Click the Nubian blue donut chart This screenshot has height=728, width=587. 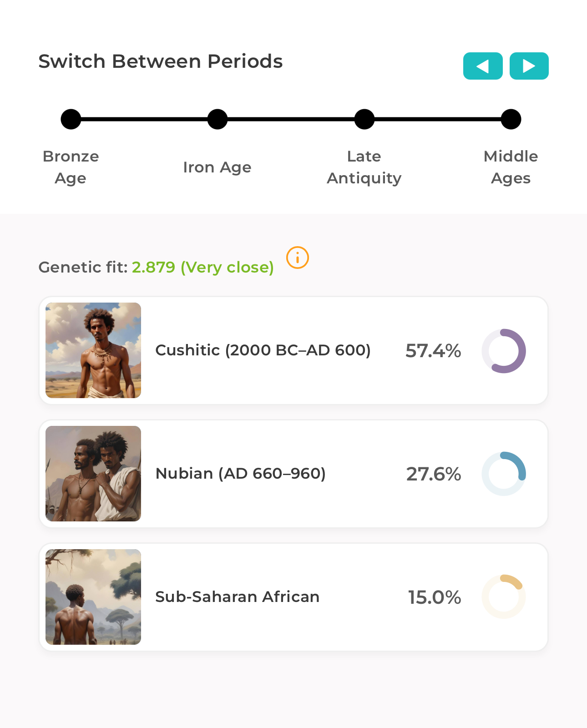tap(504, 474)
